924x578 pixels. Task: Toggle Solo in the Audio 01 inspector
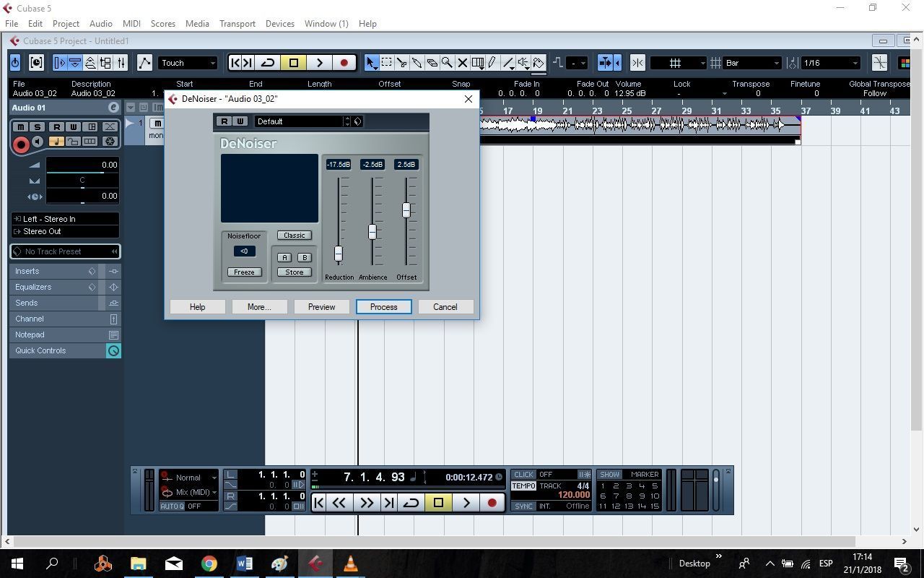(x=37, y=127)
